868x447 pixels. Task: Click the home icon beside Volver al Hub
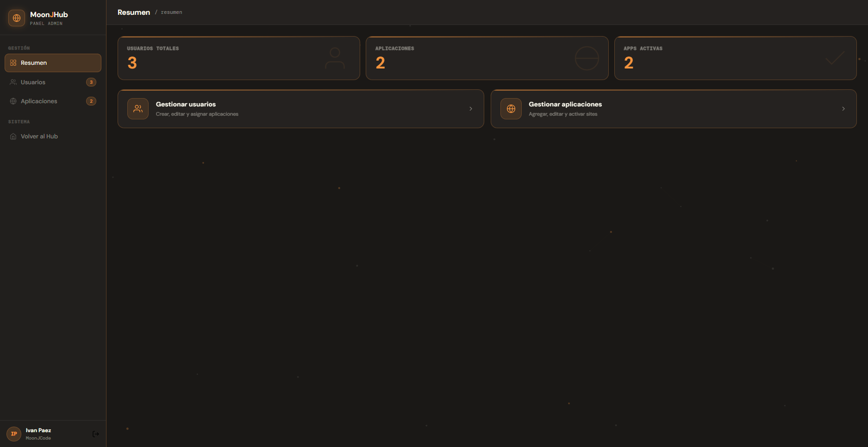[13, 137]
